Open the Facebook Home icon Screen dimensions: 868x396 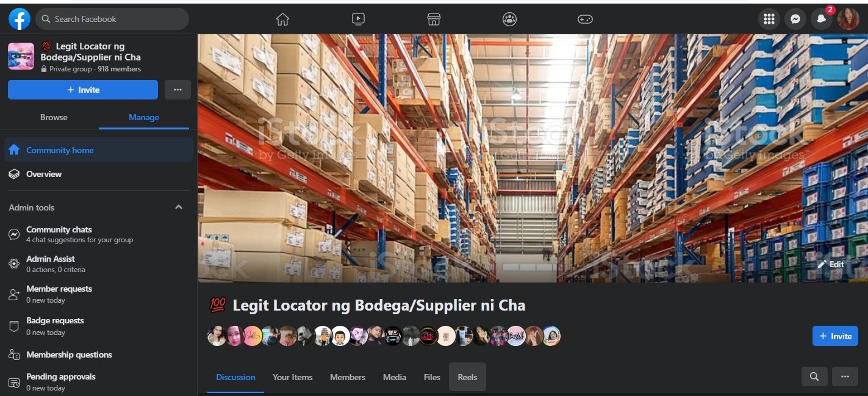coord(282,19)
